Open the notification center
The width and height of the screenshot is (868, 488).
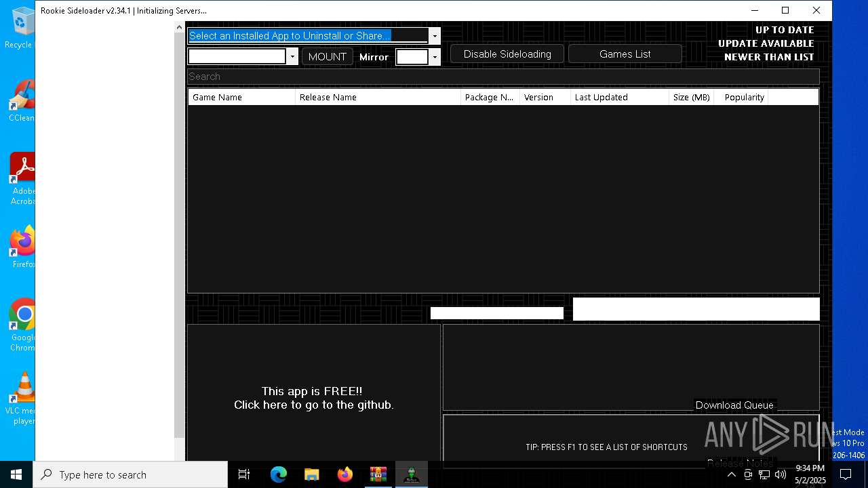(x=846, y=474)
